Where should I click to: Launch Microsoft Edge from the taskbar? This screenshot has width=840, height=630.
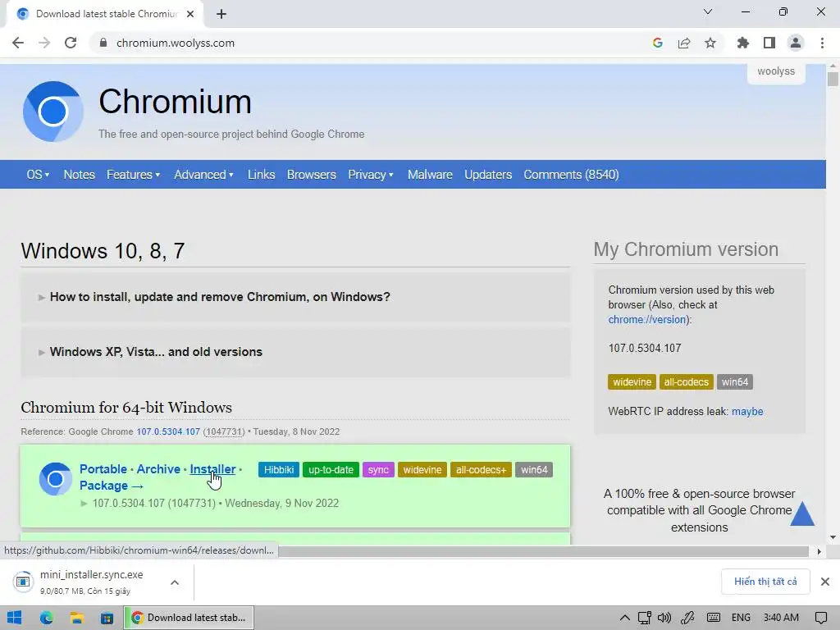pyautogui.click(x=46, y=618)
